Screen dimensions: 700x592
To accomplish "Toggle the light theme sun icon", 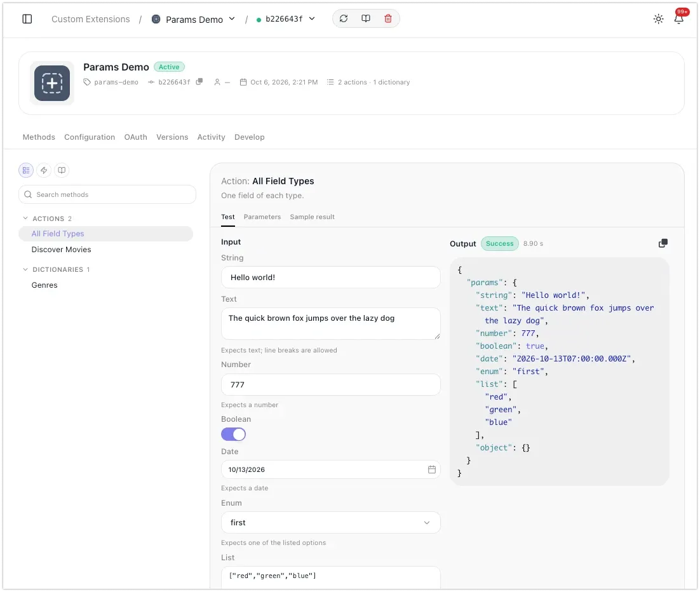I will coord(658,19).
